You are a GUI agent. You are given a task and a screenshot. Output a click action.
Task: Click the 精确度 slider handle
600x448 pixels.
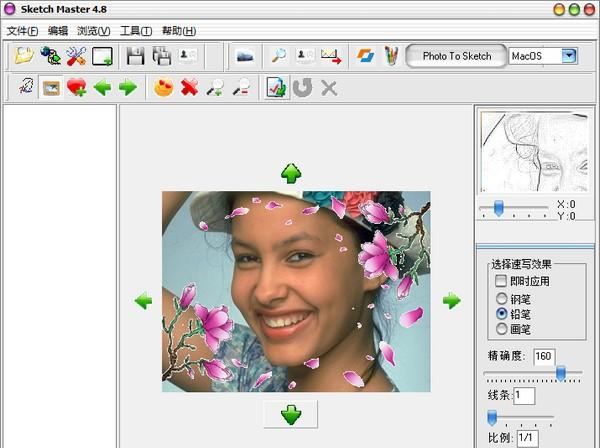pyautogui.click(x=561, y=374)
